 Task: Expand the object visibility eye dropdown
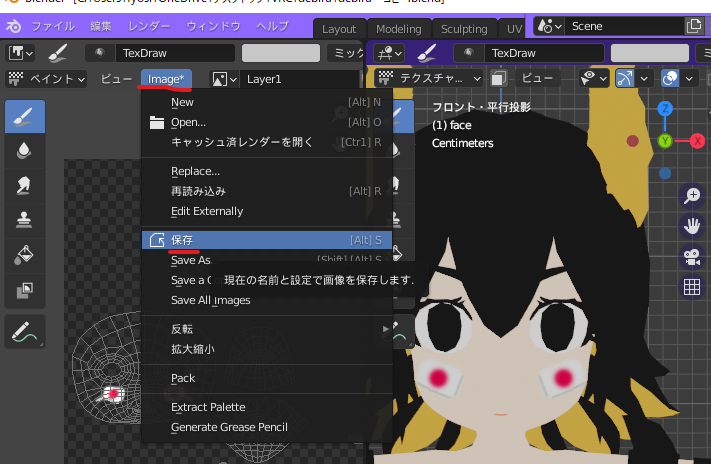[x=593, y=79]
